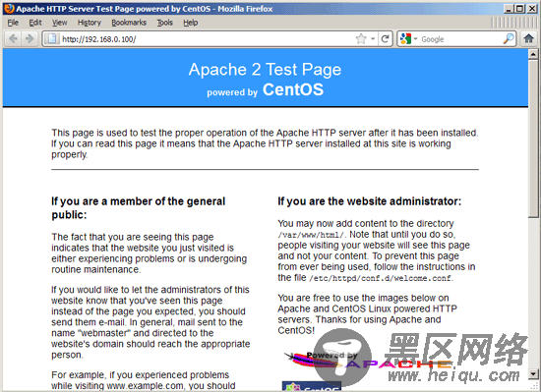Click the vertical scrollbar thumb

point(533,139)
